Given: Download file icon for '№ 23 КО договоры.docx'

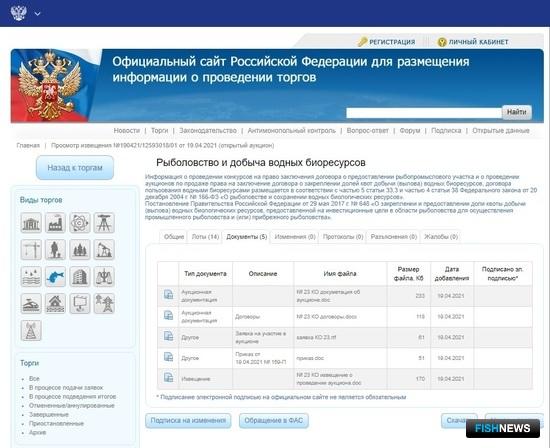Looking at the screenshot, I should 168,315.
